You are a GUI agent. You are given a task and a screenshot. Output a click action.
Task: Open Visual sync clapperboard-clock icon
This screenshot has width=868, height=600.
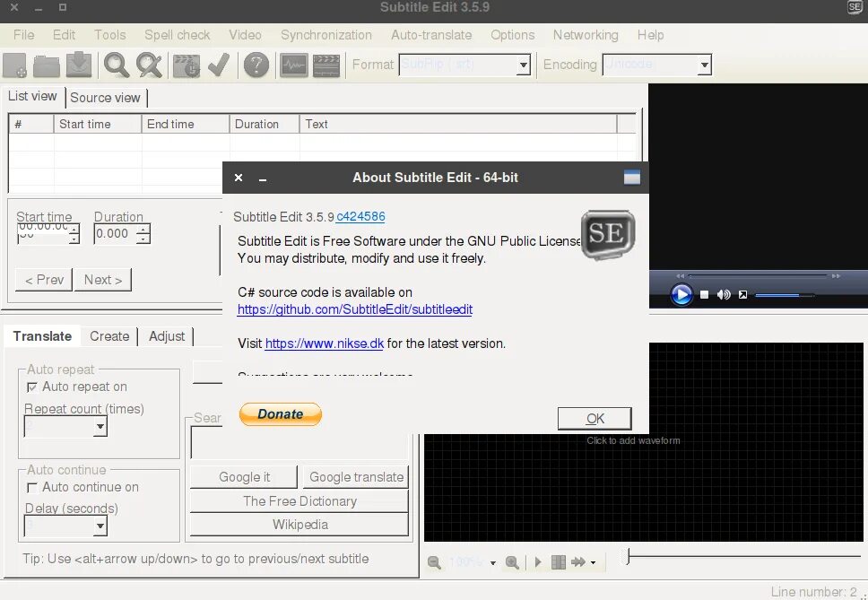pos(186,65)
